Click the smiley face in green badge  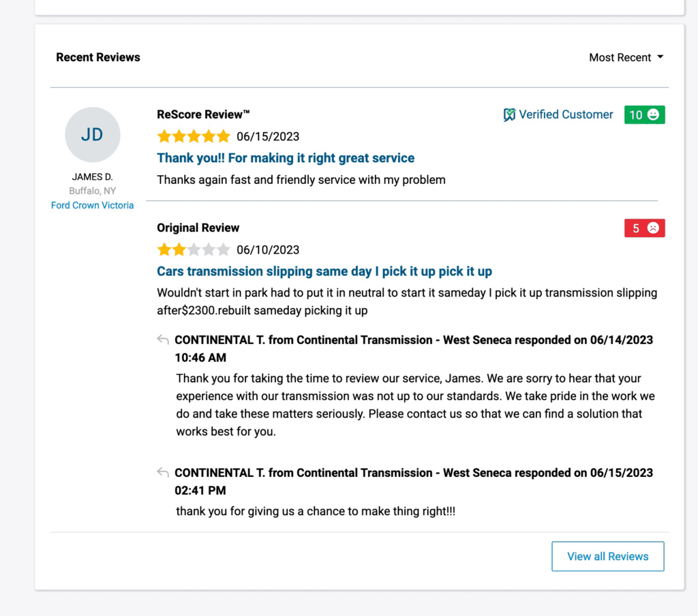(x=653, y=115)
